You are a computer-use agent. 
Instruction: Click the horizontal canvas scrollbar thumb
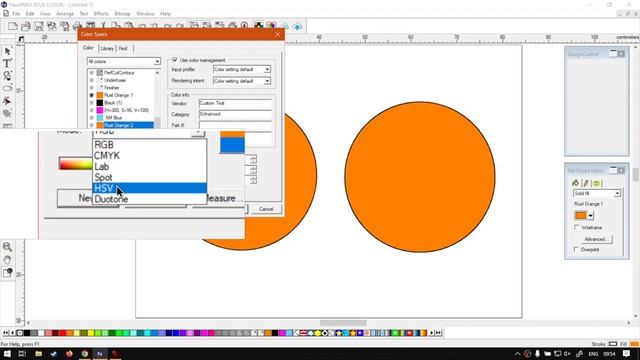343,323
